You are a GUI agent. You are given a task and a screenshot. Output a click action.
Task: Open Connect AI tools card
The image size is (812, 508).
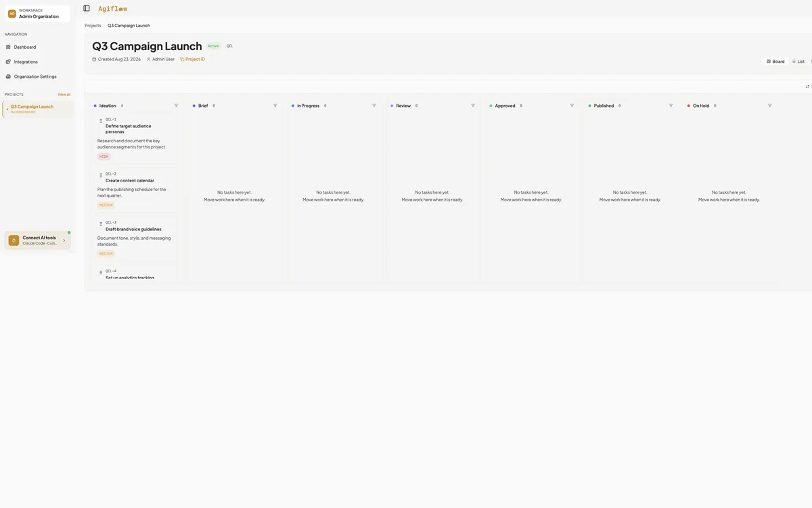coord(38,240)
